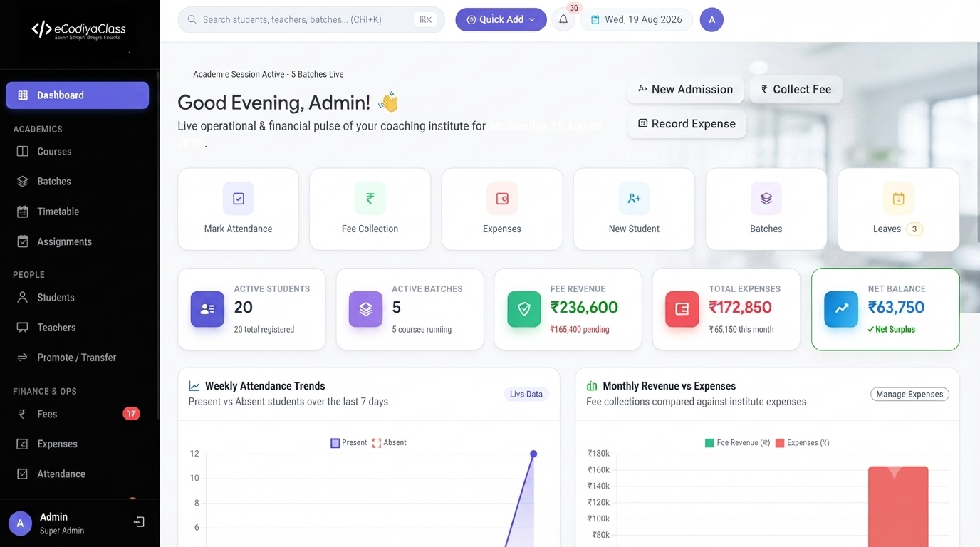
Task: Open the Quick Add dropdown
Action: (501, 20)
